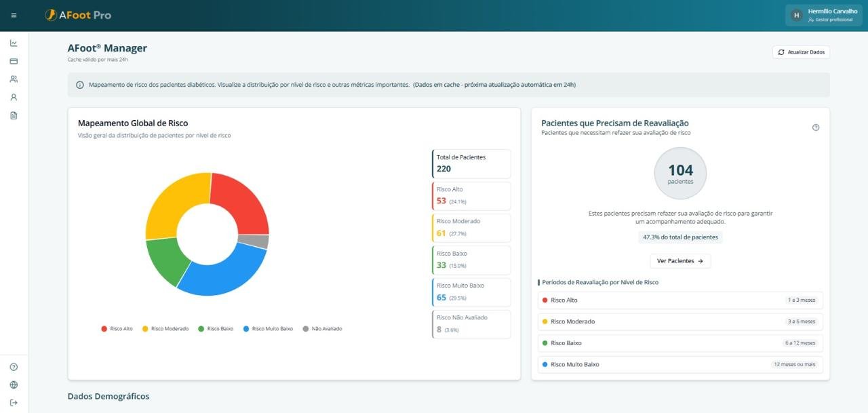Click the help question mark in sidebar
The image size is (868, 413).
pos(14,367)
